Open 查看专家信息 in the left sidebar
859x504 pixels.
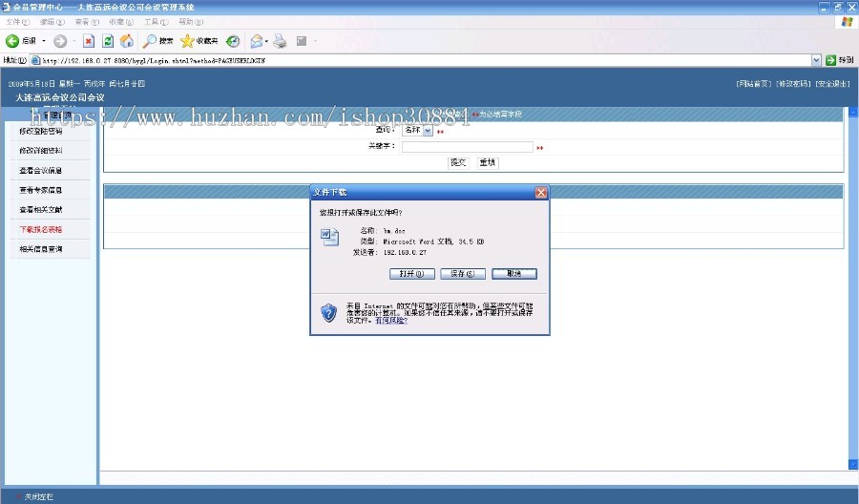tap(40, 190)
